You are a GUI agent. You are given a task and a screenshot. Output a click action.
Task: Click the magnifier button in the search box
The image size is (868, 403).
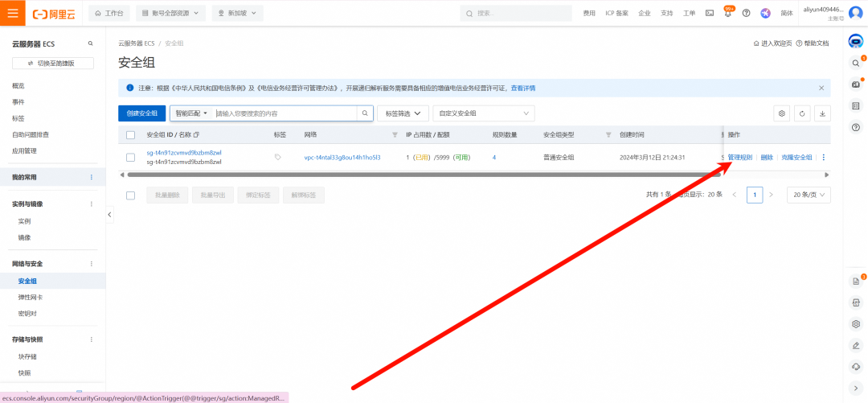click(365, 113)
